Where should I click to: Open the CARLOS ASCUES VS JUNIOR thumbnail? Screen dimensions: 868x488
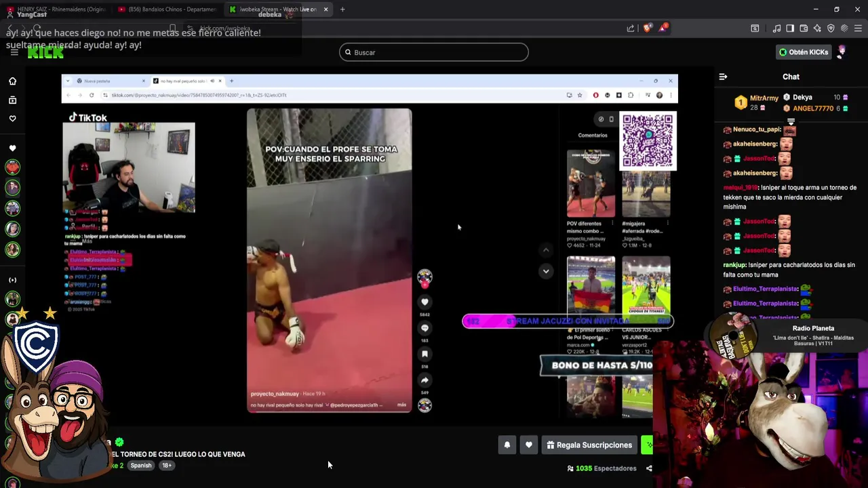(646, 290)
